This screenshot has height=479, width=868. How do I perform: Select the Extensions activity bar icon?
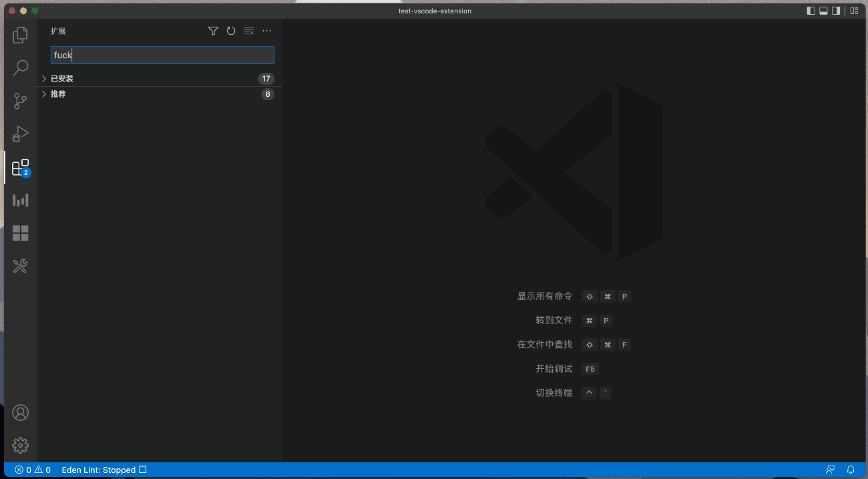pos(21,167)
